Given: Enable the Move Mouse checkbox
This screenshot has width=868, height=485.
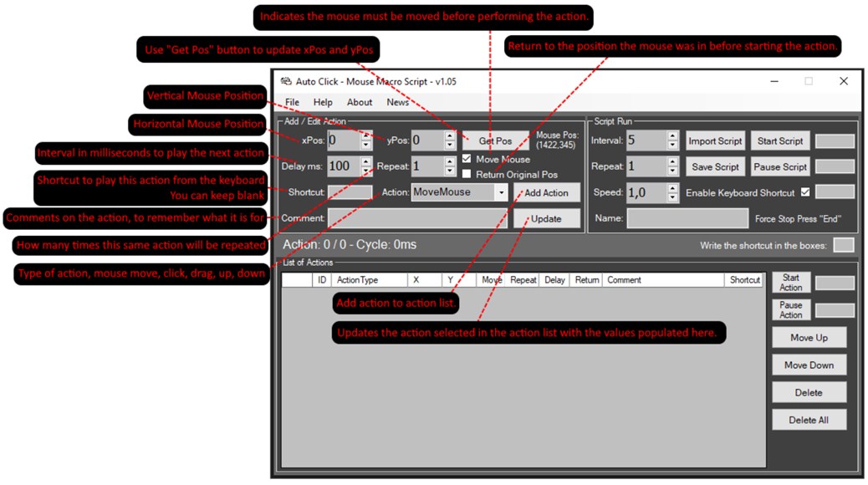Looking at the screenshot, I should click(x=466, y=160).
